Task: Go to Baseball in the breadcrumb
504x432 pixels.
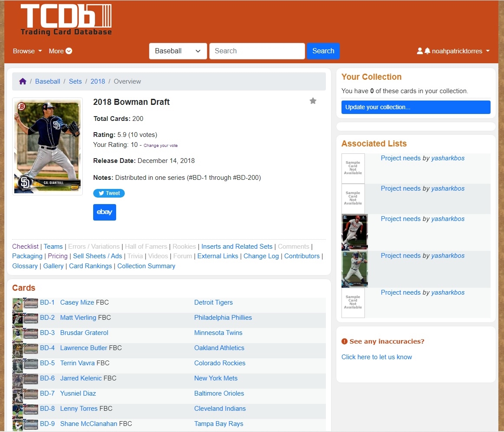Action: point(48,81)
